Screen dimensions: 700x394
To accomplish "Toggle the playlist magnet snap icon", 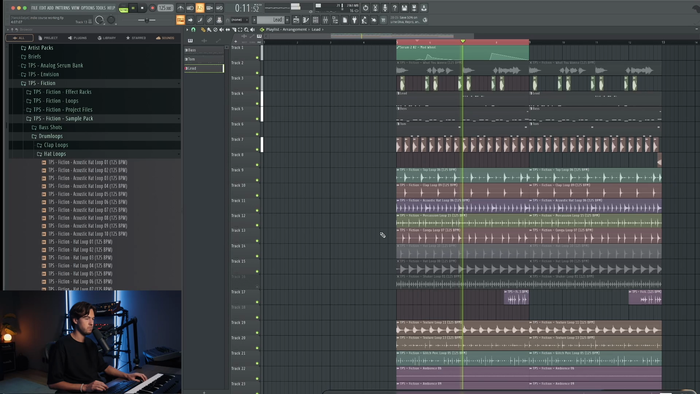I will 193,29.
